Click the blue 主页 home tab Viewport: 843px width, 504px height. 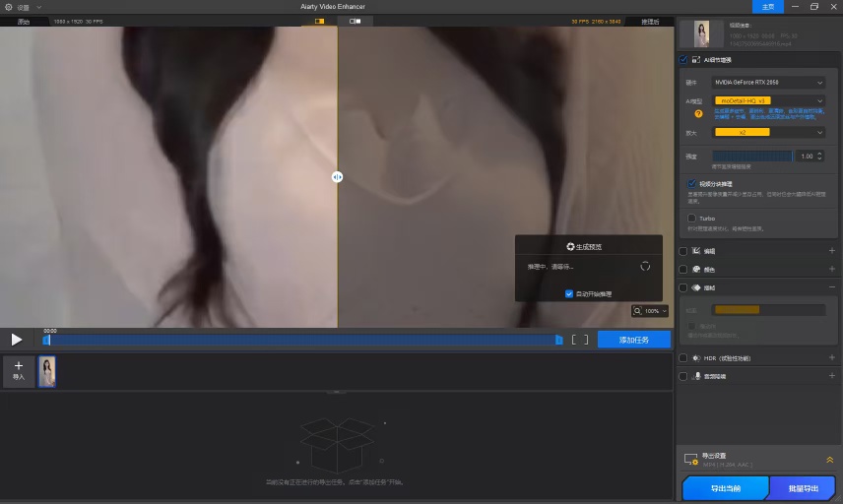coord(768,7)
